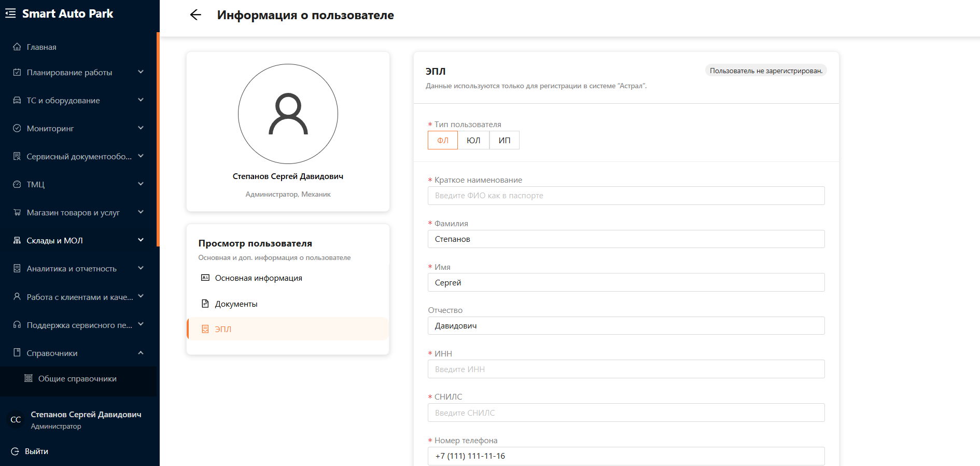Screen dimensions: 980x466
Task: Click the user avatar placeholder image
Action: 288,114
